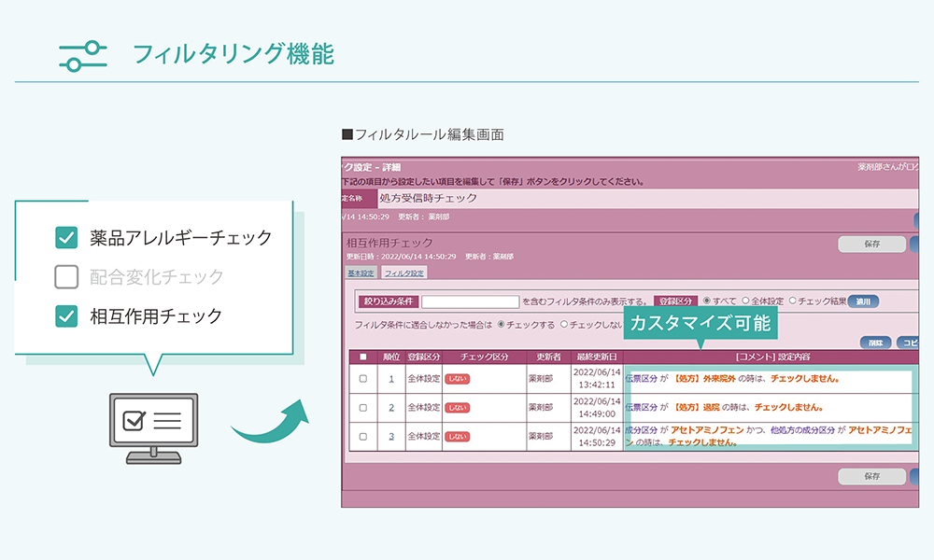Image resolution: width=934 pixels, height=560 pixels.
Task: Click the 最終更新日 column header
Action: (597, 357)
